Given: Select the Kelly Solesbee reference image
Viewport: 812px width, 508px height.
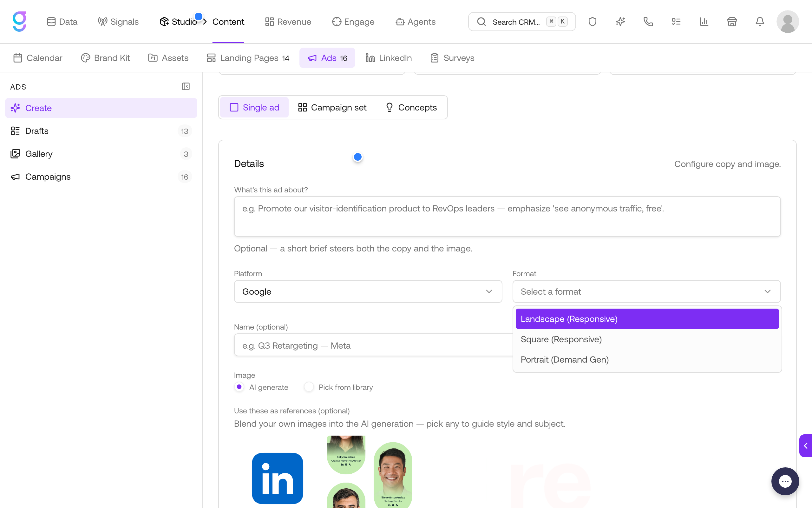Looking at the screenshot, I should [x=346, y=455].
